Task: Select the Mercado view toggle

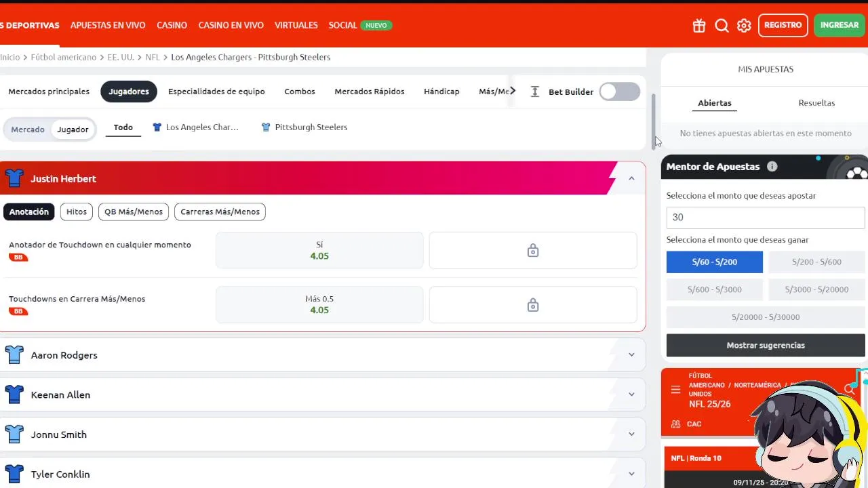Action: pyautogui.click(x=28, y=129)
